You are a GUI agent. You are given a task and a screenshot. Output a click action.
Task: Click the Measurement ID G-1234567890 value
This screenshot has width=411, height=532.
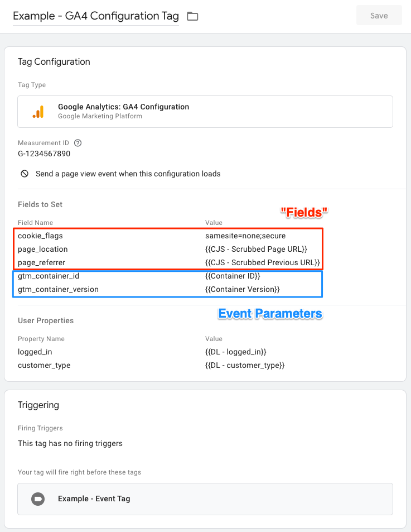pyautogui.click(x=44, y=154)
